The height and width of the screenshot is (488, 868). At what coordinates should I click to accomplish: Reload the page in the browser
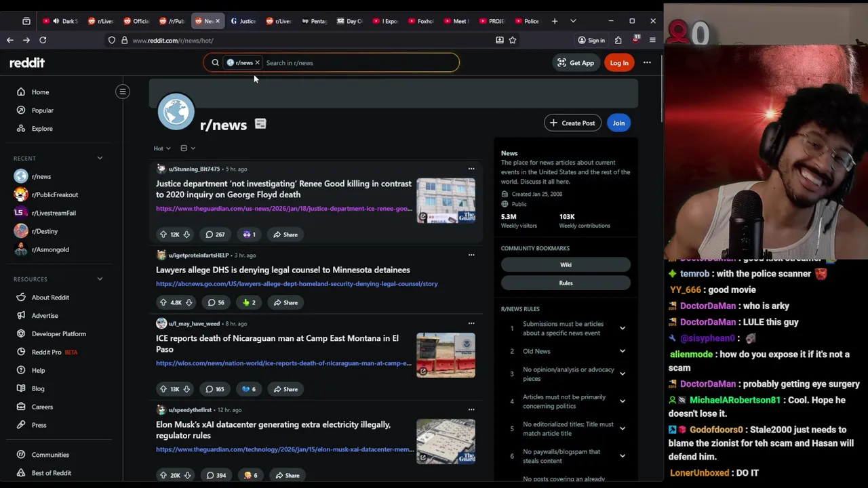[43, 41]
